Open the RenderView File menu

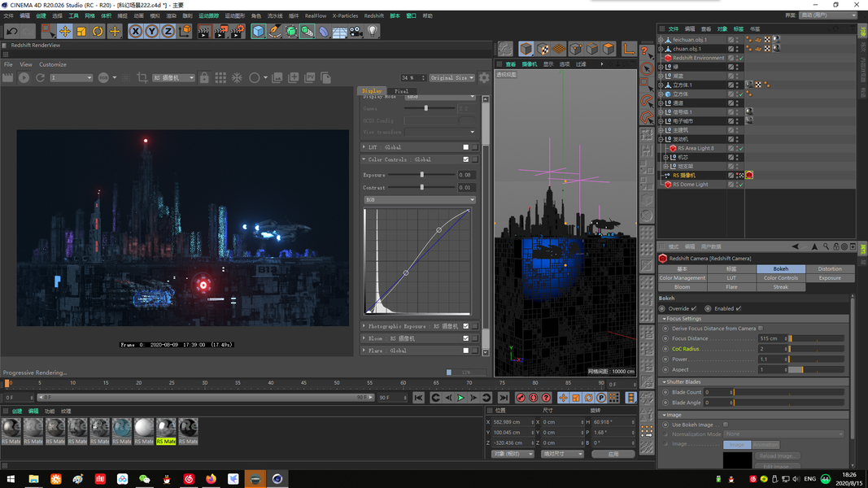8,65
